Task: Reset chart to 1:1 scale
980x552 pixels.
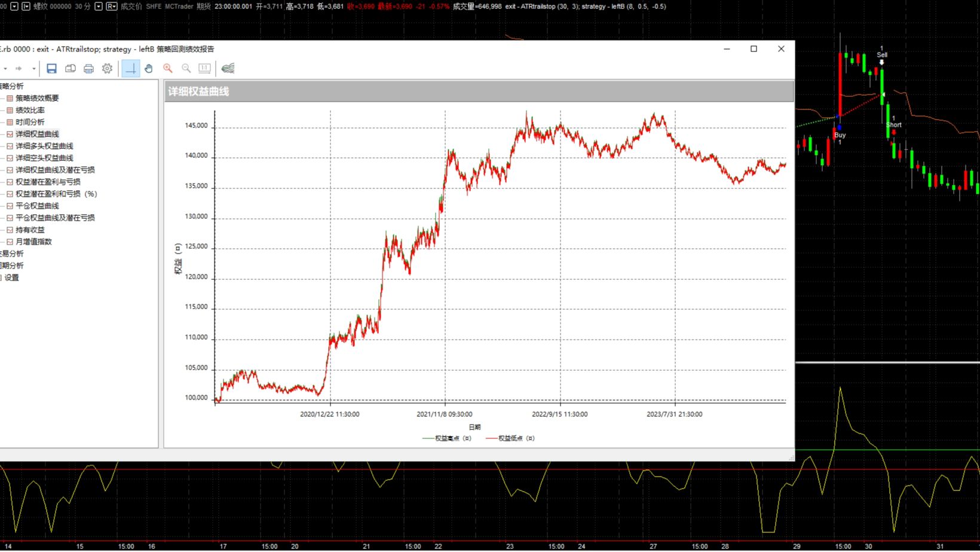Action: coord(204,68)
